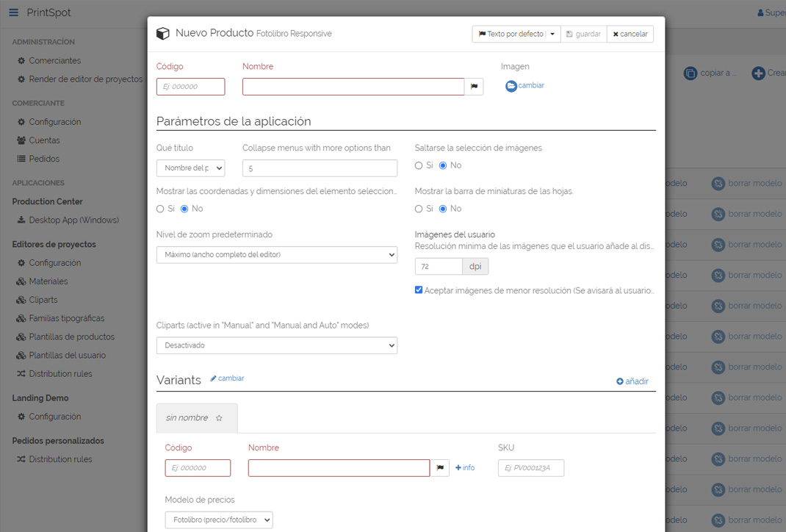Select No for Saltarse la selección de imágenes
Viewport: 786px width, 532px height.
[x=443, y=166]
